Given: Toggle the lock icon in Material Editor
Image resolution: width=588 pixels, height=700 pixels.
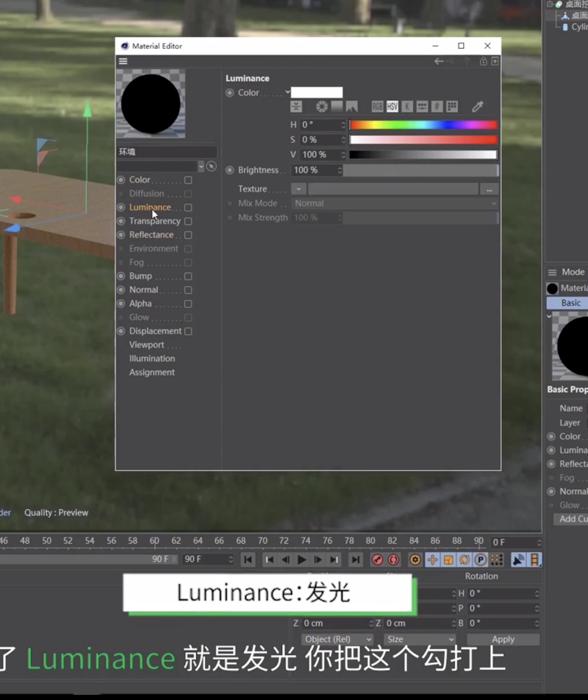Looking at the screenshot, I should point(483,61).
